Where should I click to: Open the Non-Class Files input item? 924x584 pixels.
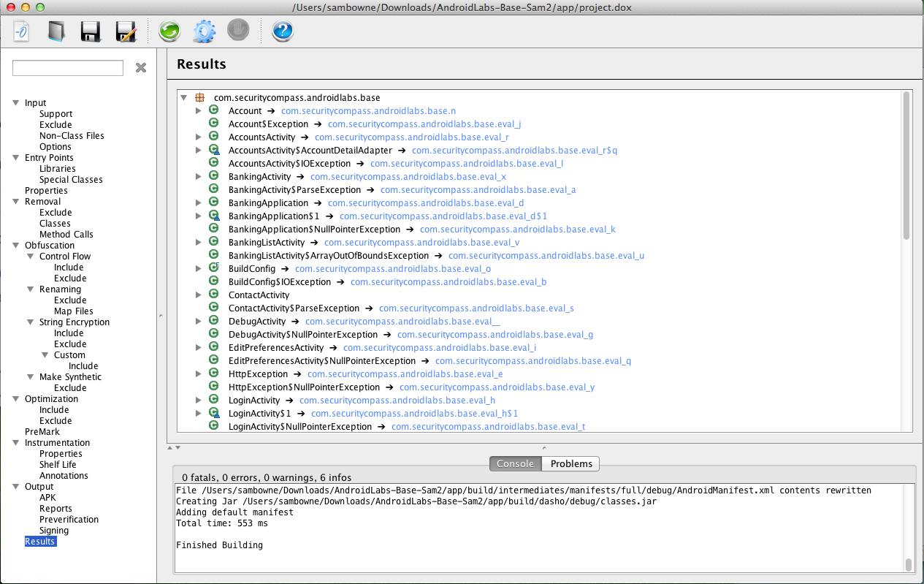(72, 136)
